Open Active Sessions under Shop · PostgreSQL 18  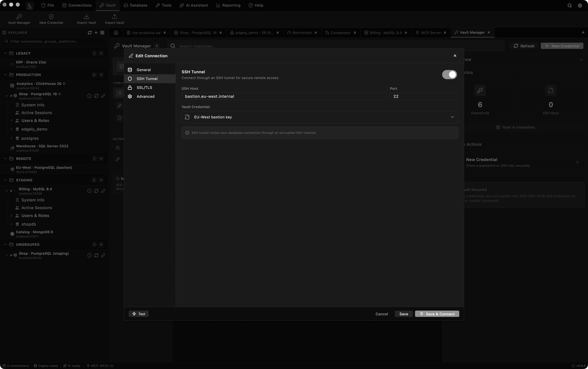(37, 113)
